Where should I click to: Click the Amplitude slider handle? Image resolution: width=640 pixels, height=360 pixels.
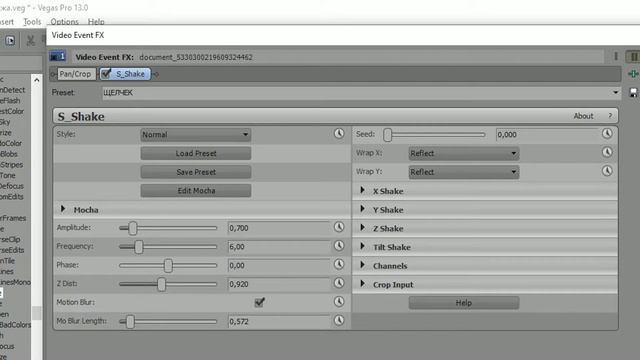coord(133,228)
